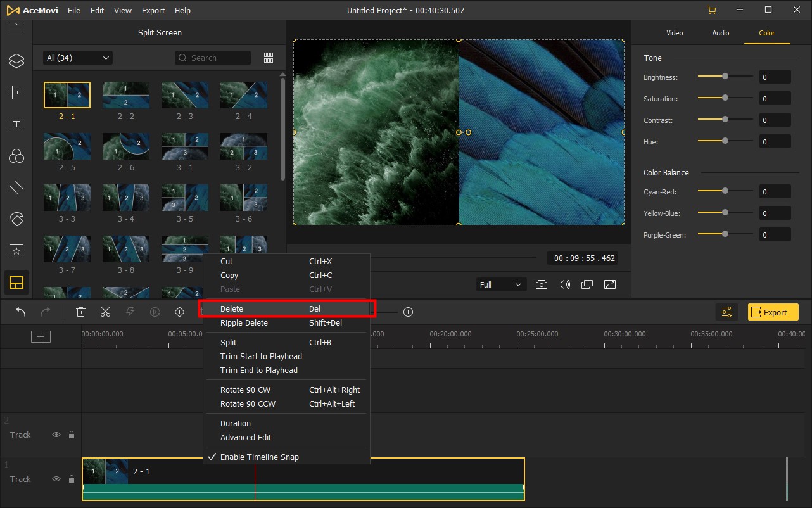Open the Export menu in menu bar

153,11
